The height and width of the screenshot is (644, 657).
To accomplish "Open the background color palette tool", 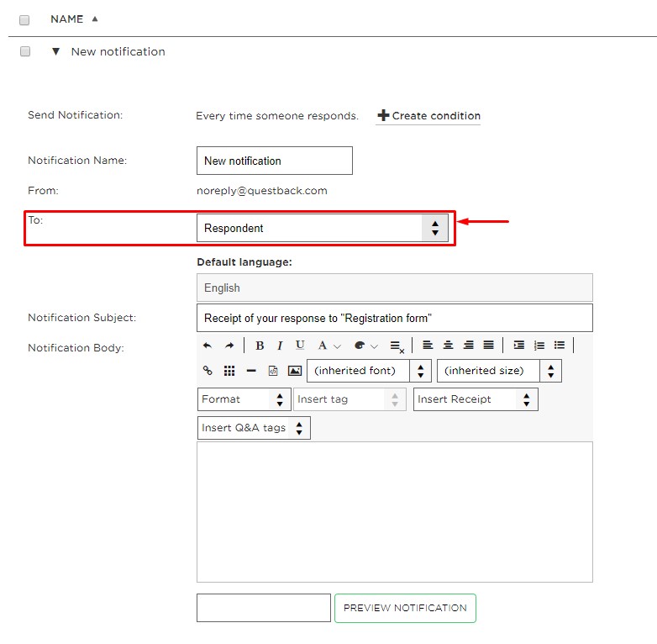I will (360, 346).
